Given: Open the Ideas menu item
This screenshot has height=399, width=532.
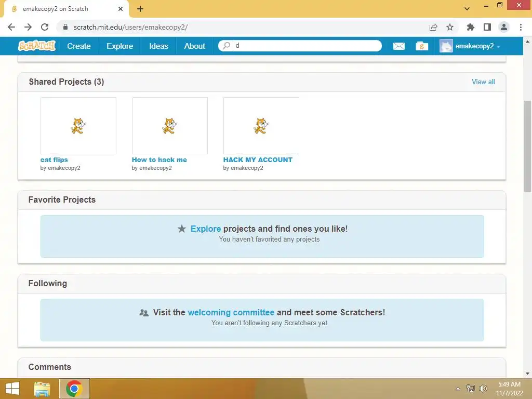Looking at the screenshot, I should tap(159, 46).
